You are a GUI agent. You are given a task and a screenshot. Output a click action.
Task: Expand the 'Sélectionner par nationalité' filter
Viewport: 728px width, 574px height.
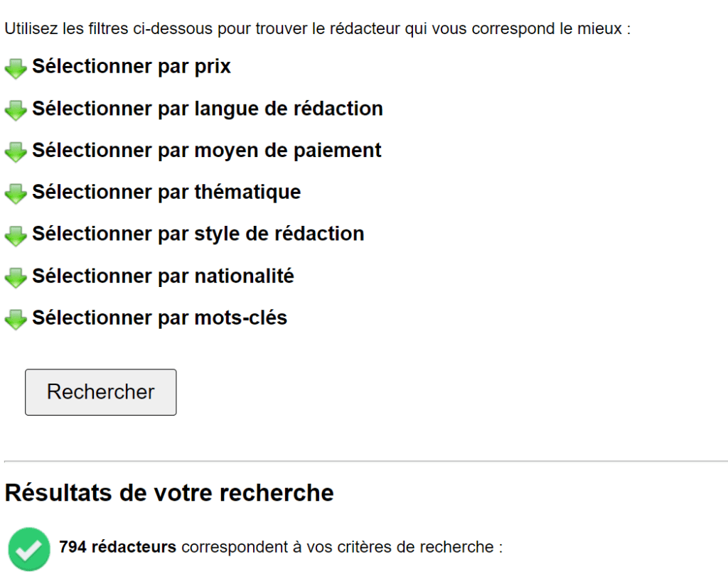coord(163,276)
